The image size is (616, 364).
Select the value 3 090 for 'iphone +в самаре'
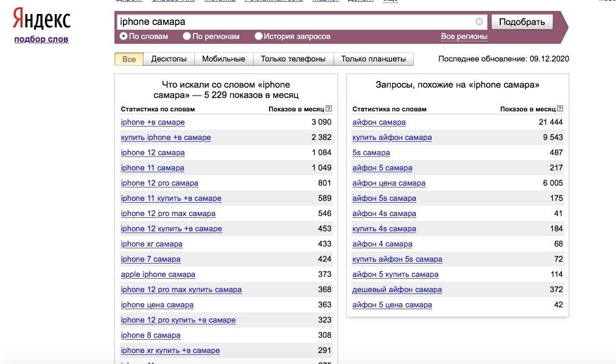pos(321,122)
